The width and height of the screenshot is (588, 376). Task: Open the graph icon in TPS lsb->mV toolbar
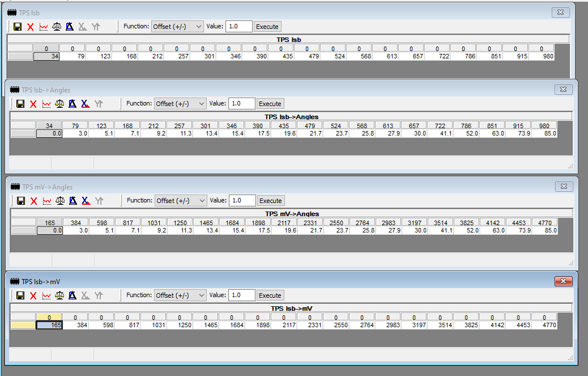[x=47, y=295]
